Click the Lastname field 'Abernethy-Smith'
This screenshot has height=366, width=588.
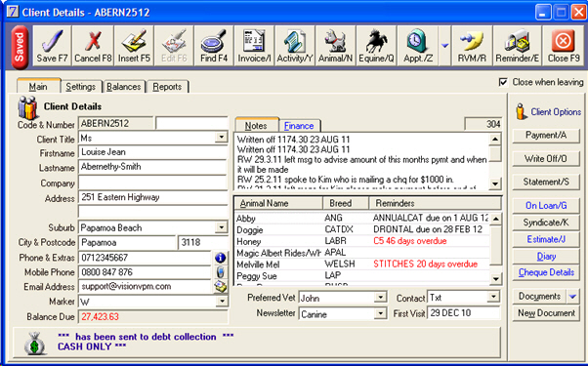coord(152,167)
